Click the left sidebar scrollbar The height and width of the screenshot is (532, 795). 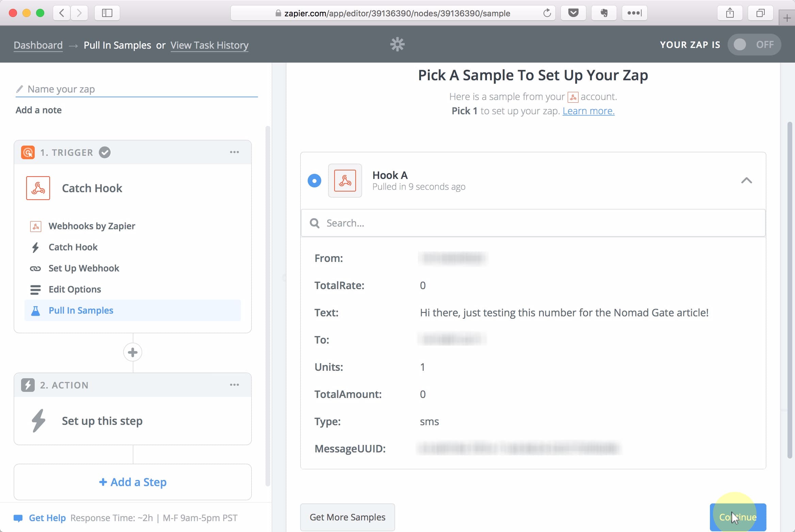pos(268,306)
